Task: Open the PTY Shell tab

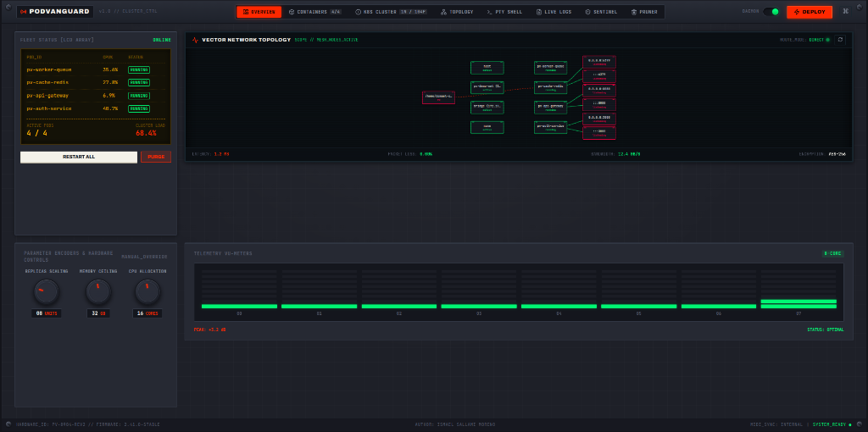Action: (x=504, y=12)
